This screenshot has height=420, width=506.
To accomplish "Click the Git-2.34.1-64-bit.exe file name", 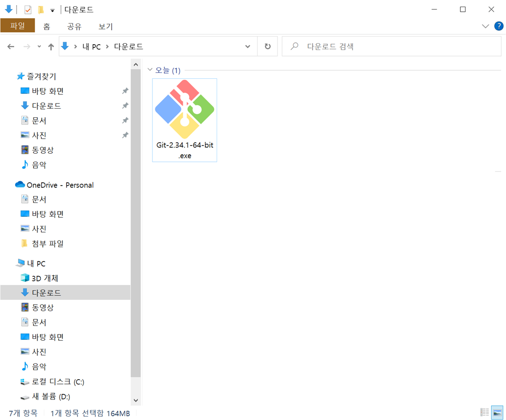I will tap(185, 150).
